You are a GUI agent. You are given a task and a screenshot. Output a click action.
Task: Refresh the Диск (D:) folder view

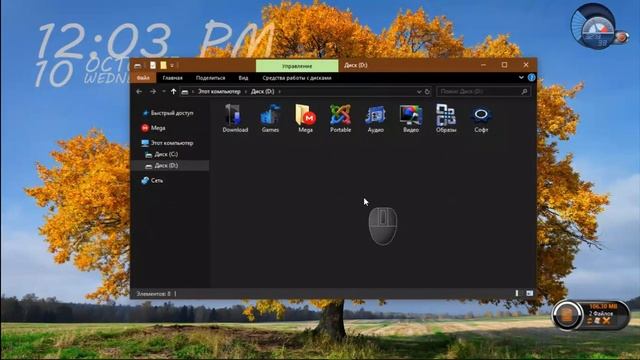point(427,91)
